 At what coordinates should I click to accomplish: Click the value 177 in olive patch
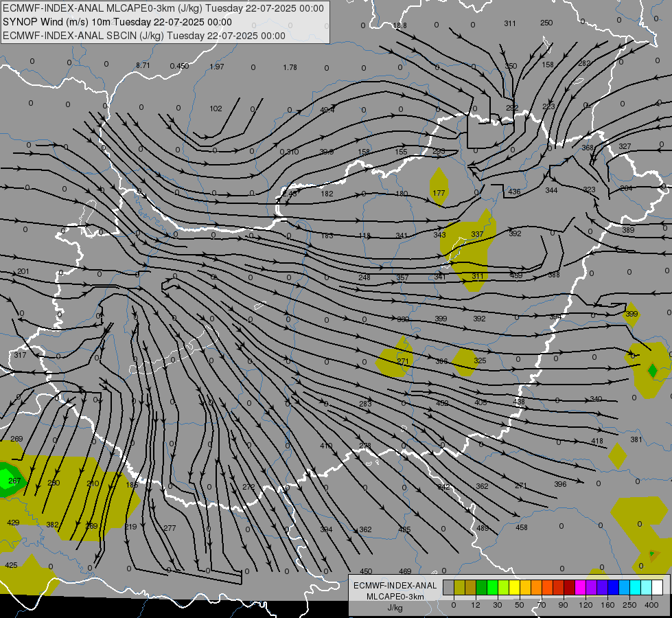point(439,193)
